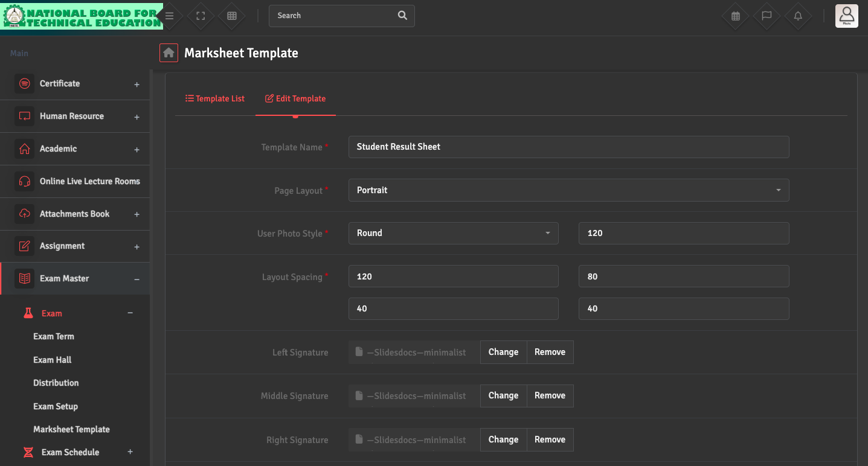Collapse the Exam Master menu
868x466 pixels.
tap(75, 279)
